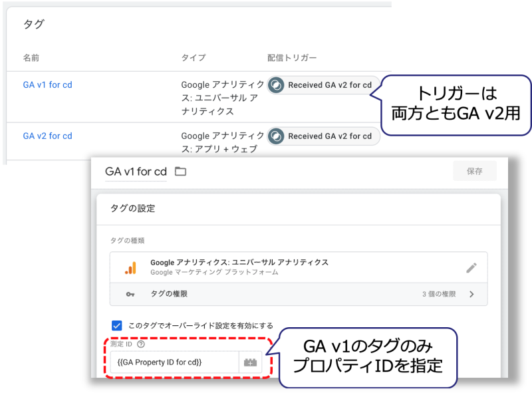
Task: Click the 測定 ID input field
Action: (x=174, y=362)
